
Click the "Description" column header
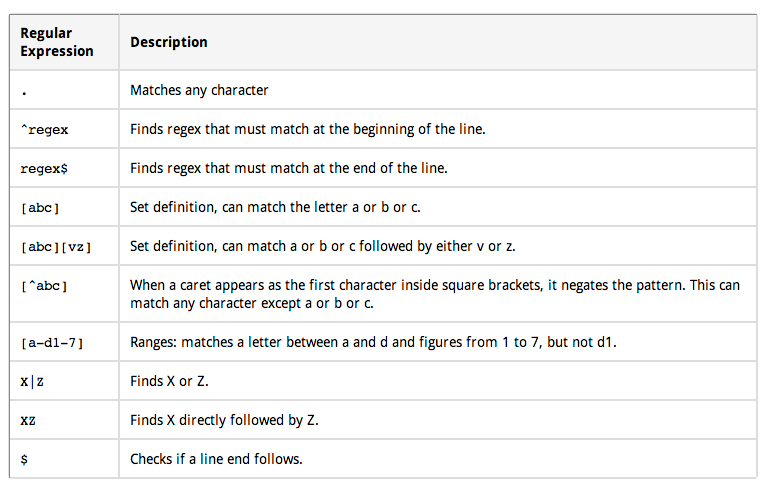point(169,42)
